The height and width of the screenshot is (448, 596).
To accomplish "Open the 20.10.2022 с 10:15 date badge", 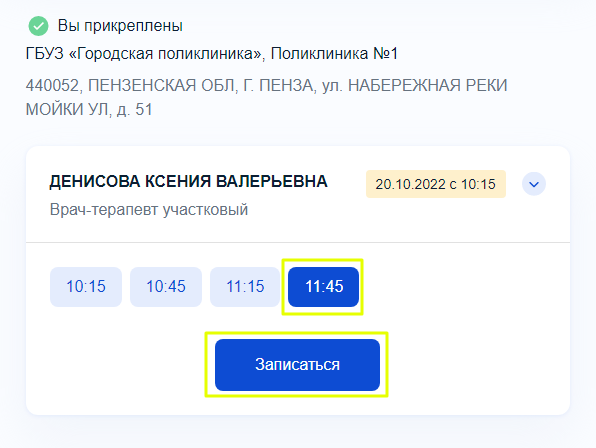I will (436, 184).
